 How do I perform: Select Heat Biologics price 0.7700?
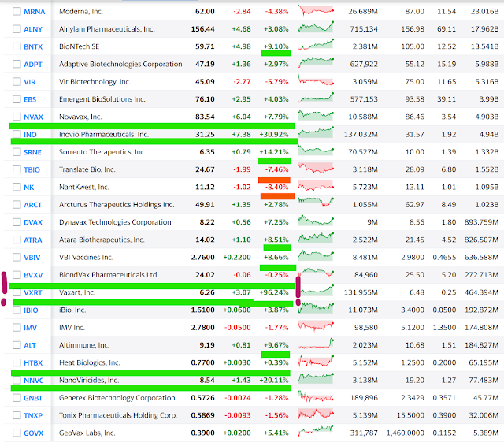tap(202, 362)
